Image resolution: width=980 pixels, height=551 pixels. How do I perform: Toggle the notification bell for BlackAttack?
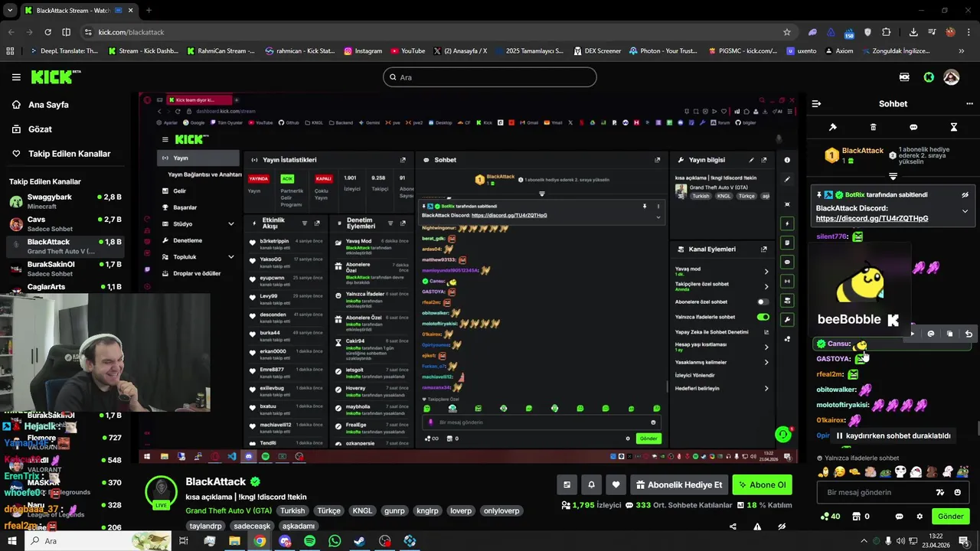click(x=591, y=484)
